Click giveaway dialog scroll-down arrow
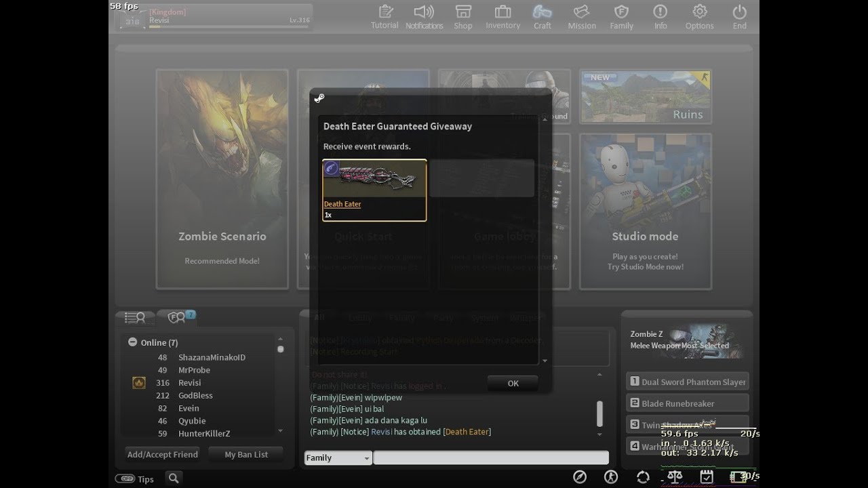 tap(545, 361)
